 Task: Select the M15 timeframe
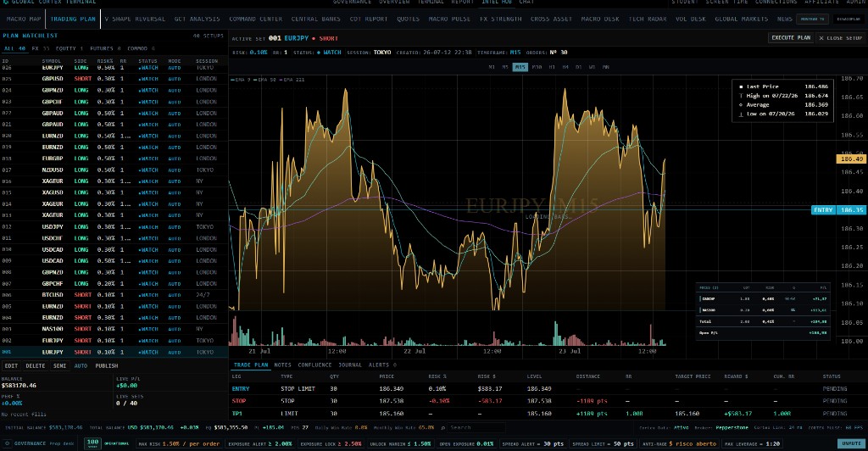tap(520, 67)
